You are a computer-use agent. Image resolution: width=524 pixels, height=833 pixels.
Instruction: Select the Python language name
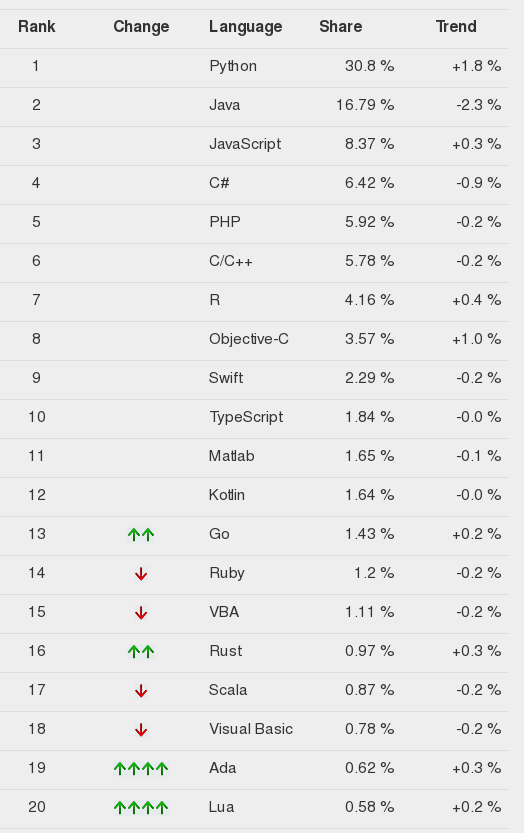pyautogui.click(x=233, y=66)
